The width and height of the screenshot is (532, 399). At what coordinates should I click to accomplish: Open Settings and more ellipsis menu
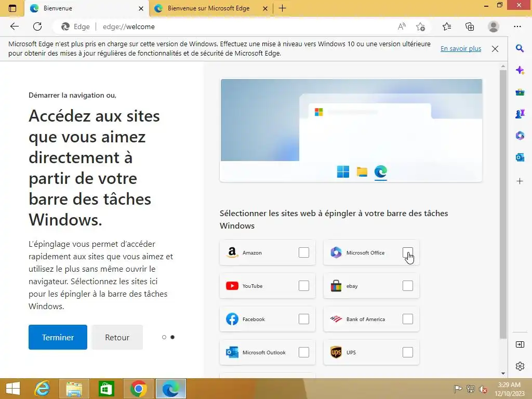[517, 26]
